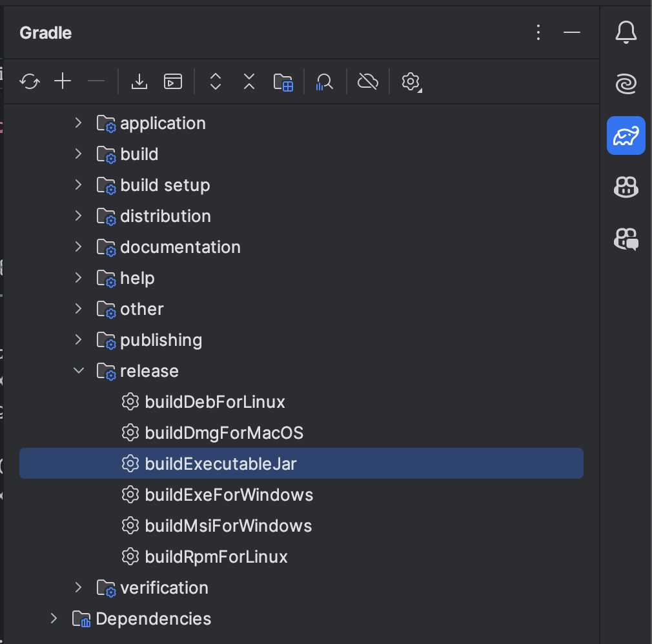Select the buildRpmForLinux task
Viewport: 652px width, 644px height.
pyautogui.click(x=216, y=557)
